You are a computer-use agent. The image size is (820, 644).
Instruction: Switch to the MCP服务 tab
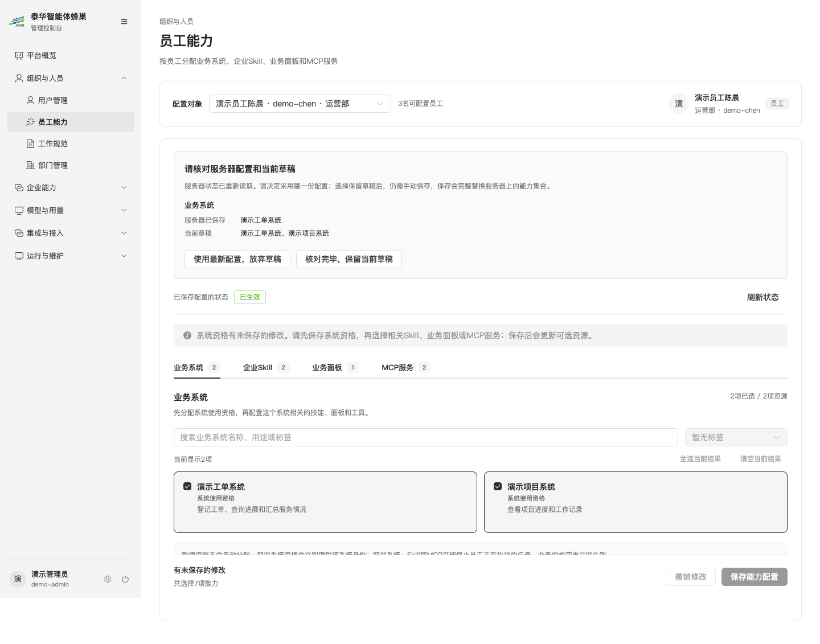[x=405, y=367]
